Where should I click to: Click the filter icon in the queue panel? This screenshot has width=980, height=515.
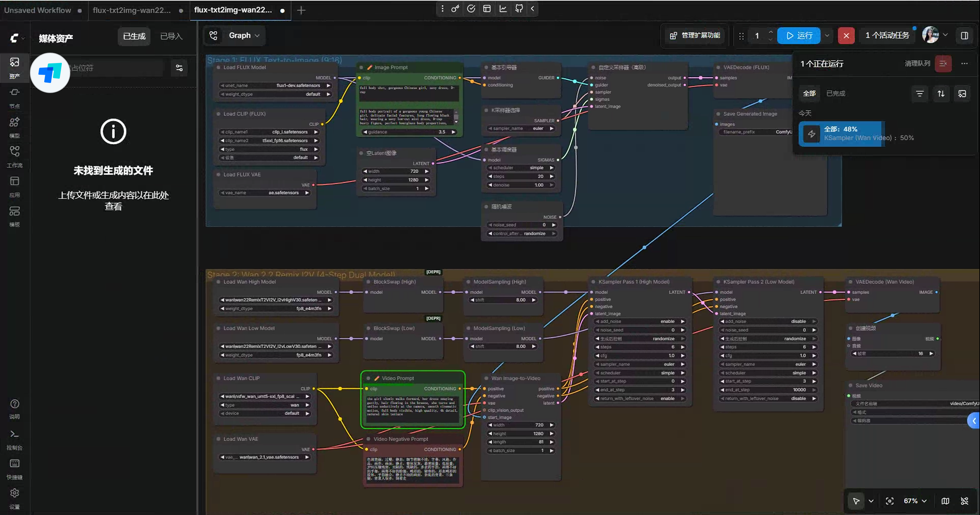point(920,93)
